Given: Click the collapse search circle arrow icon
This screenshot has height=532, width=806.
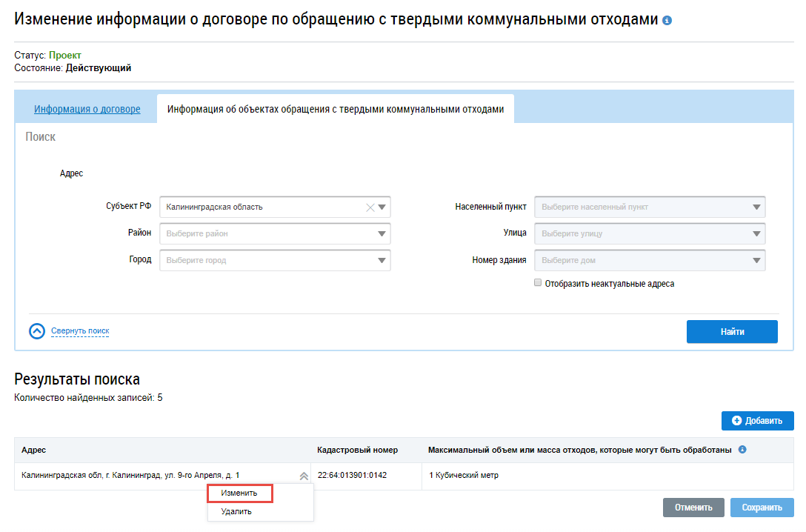Looking at the screenshot, I should click(37, 331).
